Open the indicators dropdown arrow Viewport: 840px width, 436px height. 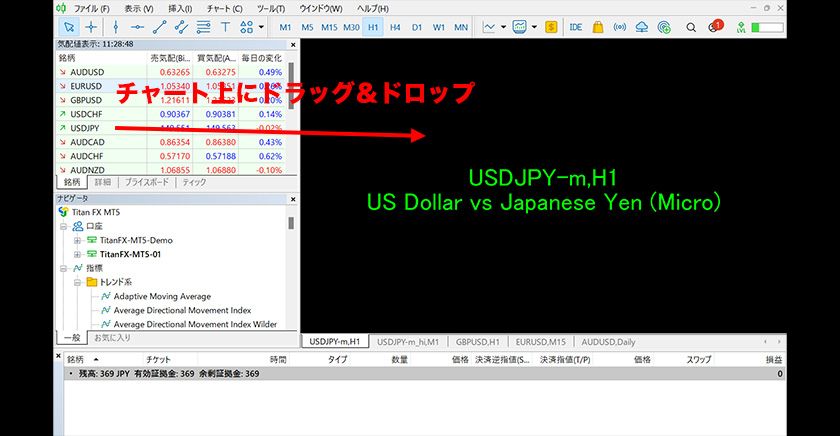pyautogui.click(x=534, y=27)
